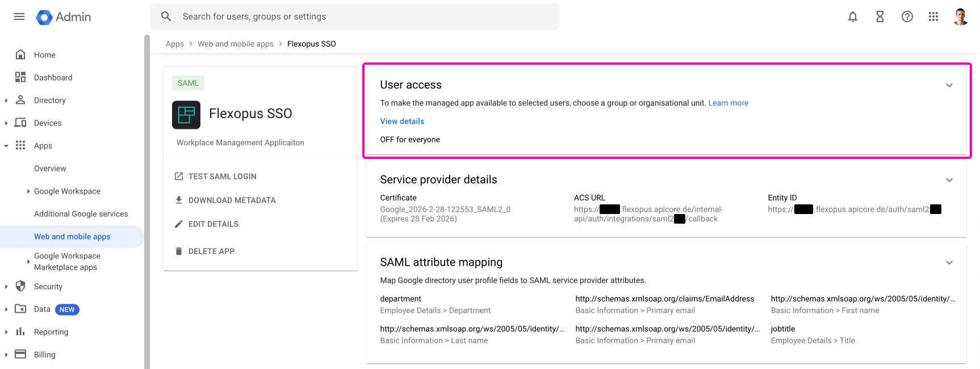Open the help question mark icon

pos(907,16)
